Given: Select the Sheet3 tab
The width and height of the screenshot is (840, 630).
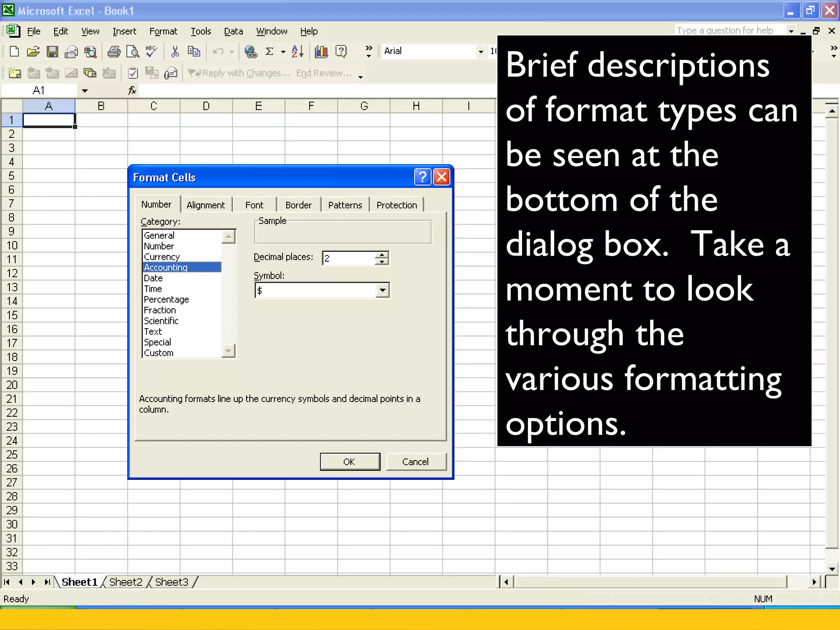Looking at the screenshot, I should click(171, 582).
